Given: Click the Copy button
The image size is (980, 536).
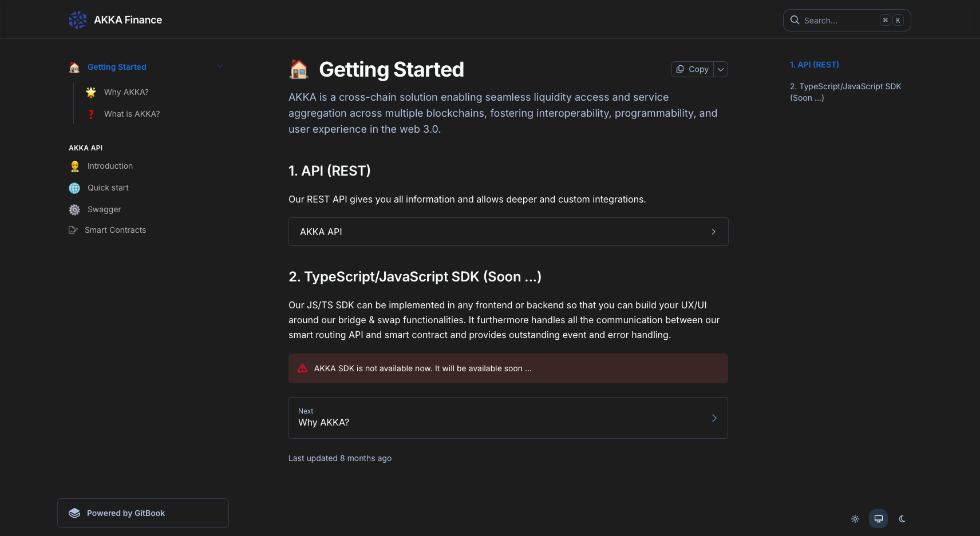Looking at the screenshot, I should [692, 69].
